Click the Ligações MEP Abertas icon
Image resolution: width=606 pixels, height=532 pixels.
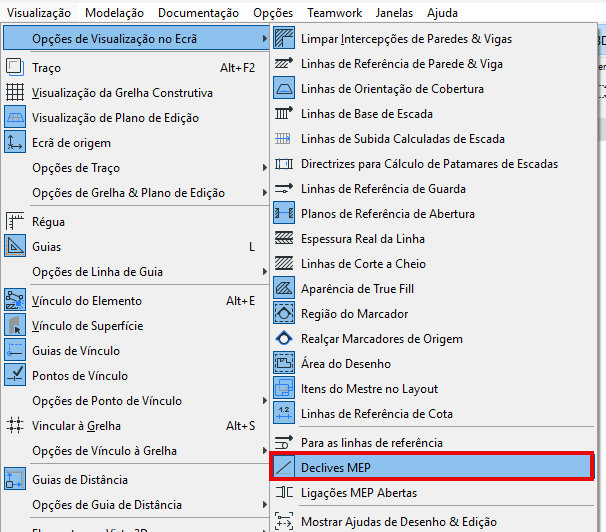(284, 492)
